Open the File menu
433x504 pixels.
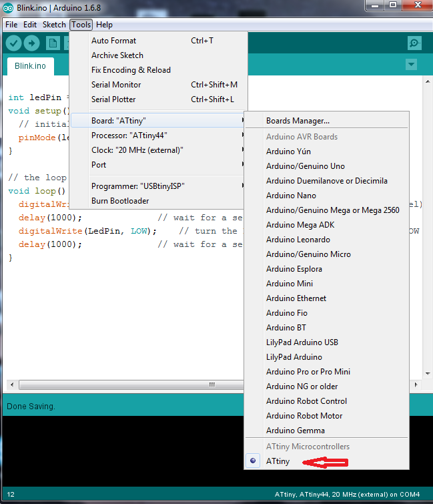(x=11, y=25)
